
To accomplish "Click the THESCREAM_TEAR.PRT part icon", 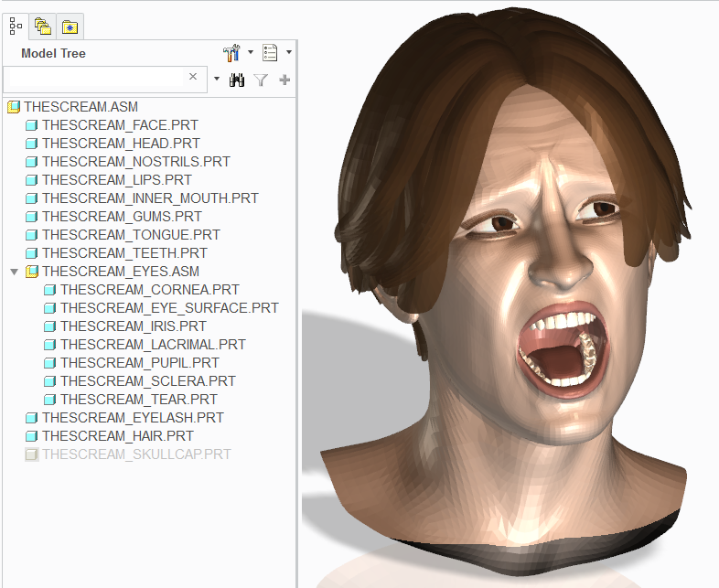I will tap(49, 401).
